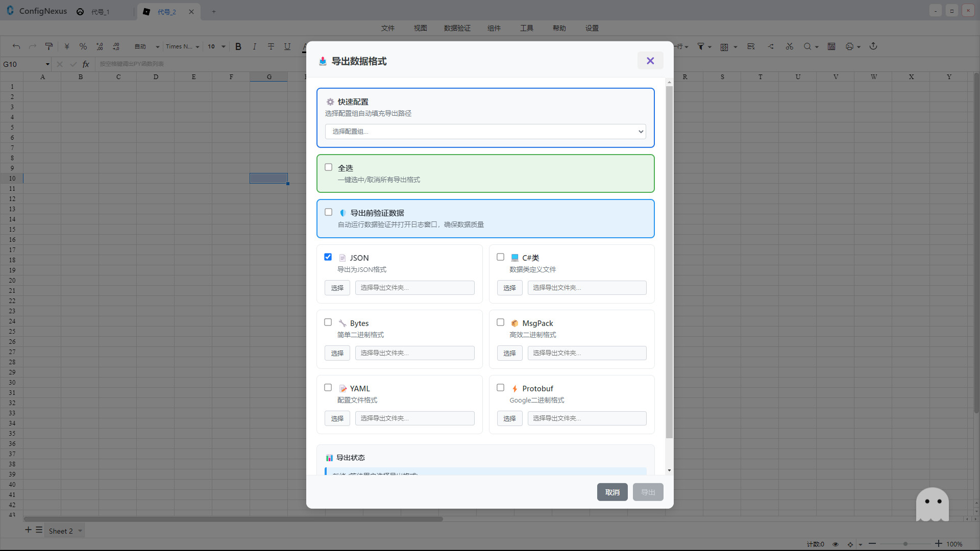Click 选择 button under MsgPack
Screen dimensions: 980x551
point(509,353)
